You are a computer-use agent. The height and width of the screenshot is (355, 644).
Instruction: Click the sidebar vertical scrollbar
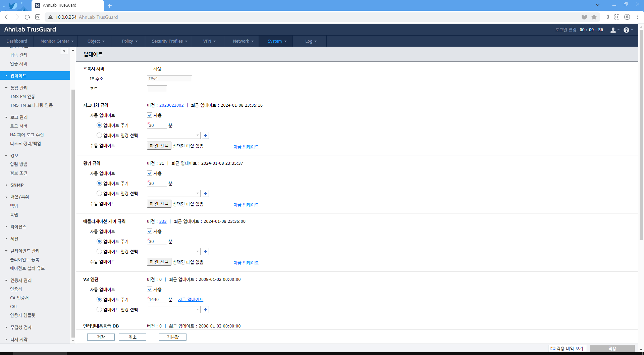[73, 214]
